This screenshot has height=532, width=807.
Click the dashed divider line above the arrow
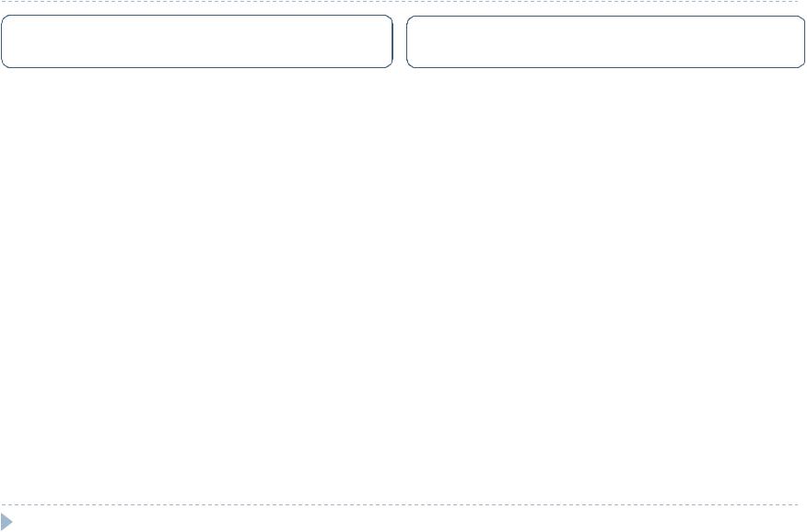403,504
